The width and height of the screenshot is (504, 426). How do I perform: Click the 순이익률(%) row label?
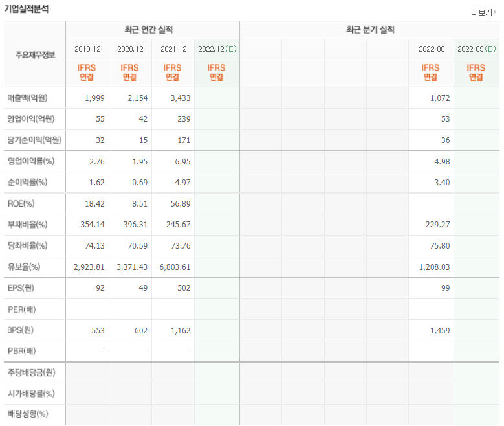point(27,183)
